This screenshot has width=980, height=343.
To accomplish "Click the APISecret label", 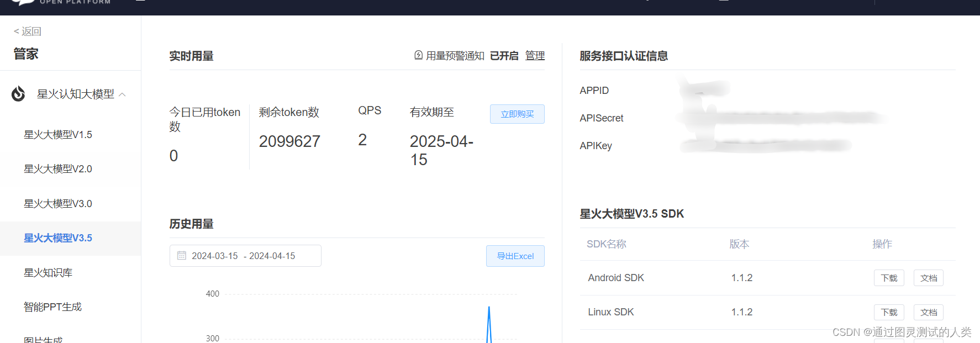I will point(602,118).
